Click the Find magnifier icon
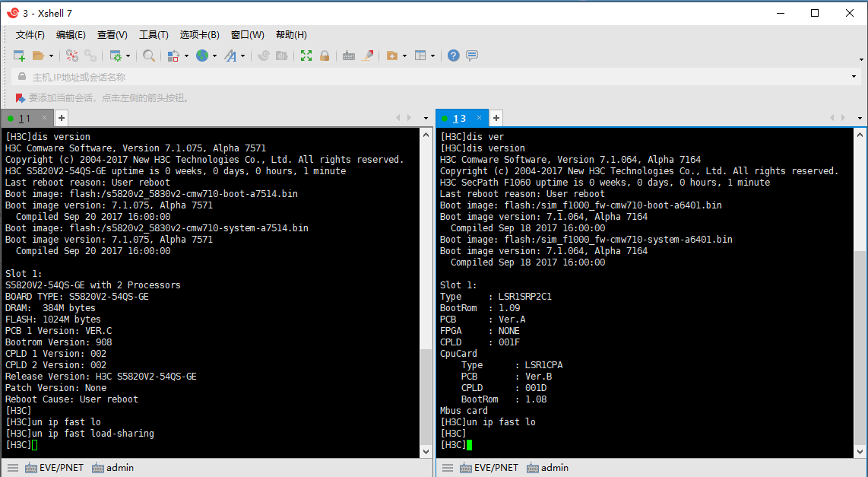This screenshot has width=868, height=477. [148, 56]
